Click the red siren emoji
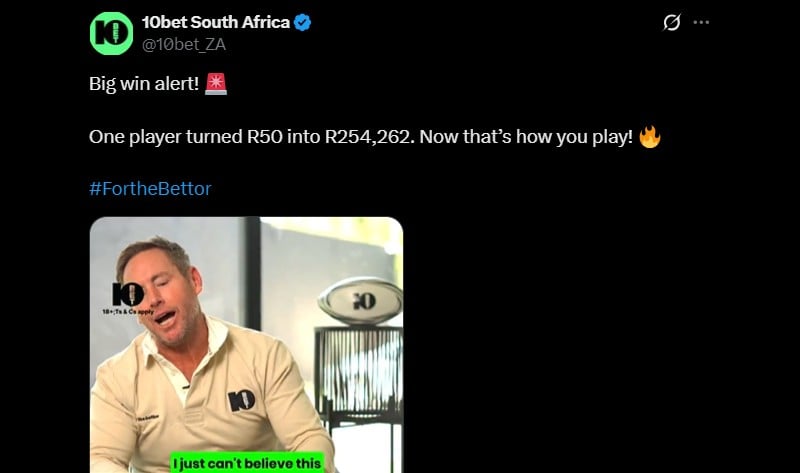The height and width of the screenshot is (473, 800). pyautogui.click(x=215, y=84)
